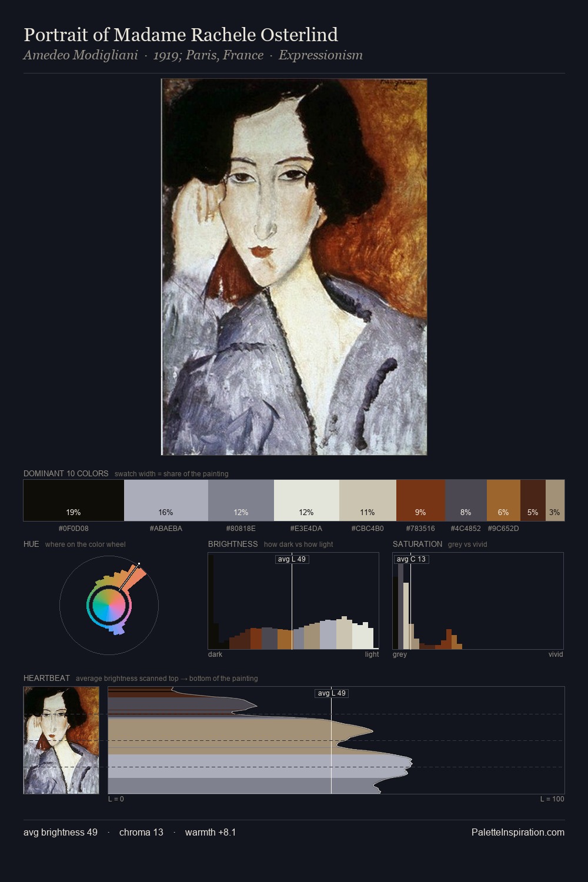Select the 5% dark brown swatch
This screenshot has height=882, width=588.
coord(533,500)
